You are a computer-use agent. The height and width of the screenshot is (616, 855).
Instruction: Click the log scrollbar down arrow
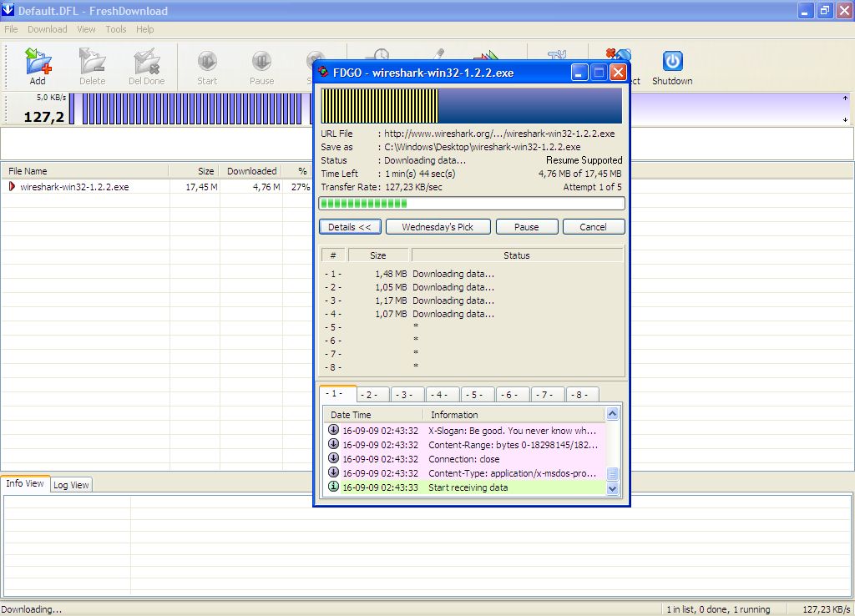coord(612,488)
